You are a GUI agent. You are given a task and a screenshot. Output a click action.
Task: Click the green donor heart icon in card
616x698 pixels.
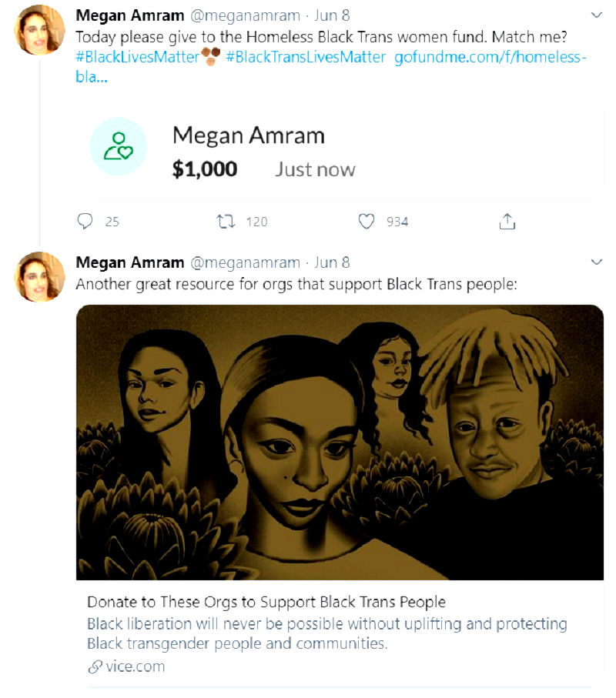118,146
